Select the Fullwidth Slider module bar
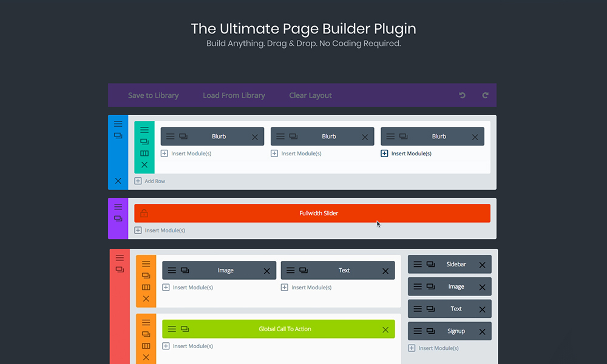The image size is (607, 364). pyautogui.click(x=319, y=213)
